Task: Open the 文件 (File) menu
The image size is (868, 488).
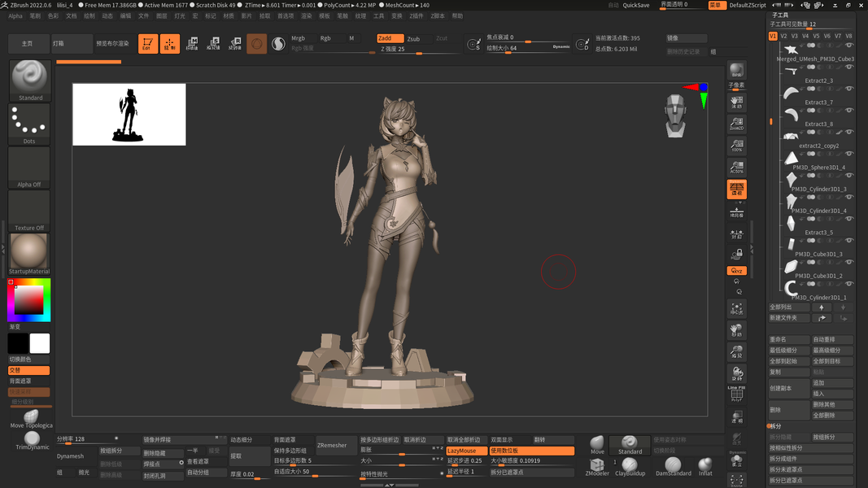Action: pos(143,16)
